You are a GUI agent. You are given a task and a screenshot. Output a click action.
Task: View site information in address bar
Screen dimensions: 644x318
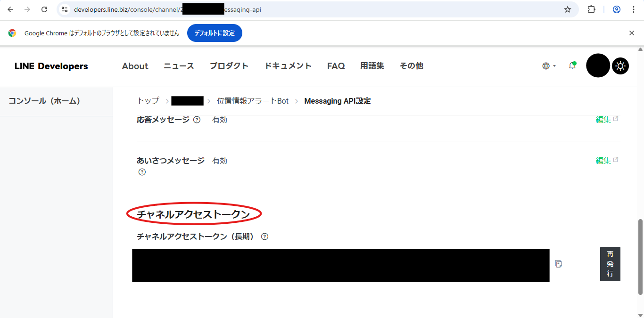click(65, 9)
